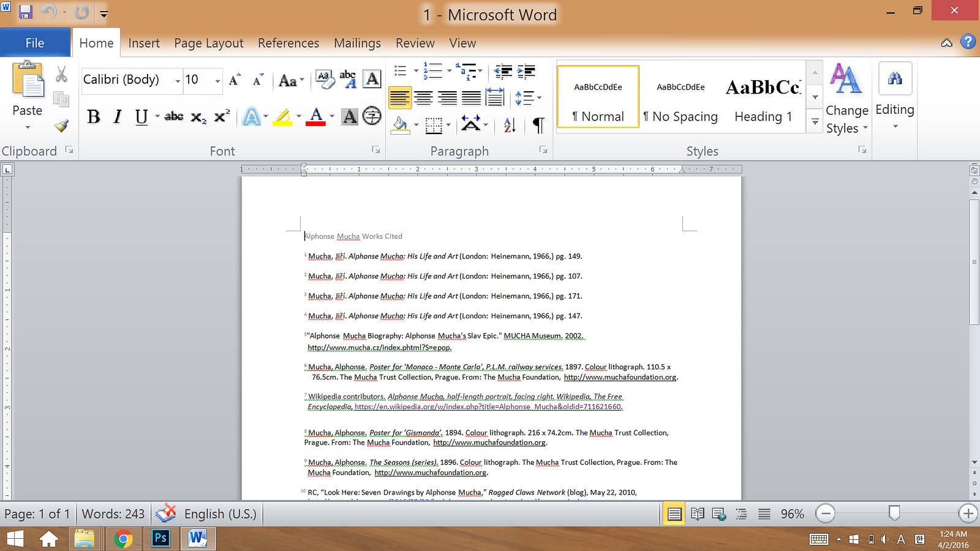Click Shrink Font button

[258, 80]
